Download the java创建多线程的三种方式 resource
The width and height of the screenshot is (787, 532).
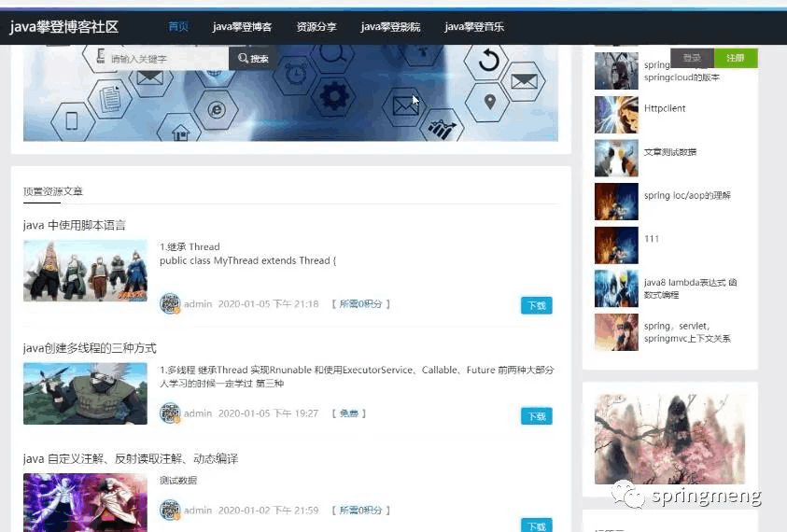[x=537, y=416]
